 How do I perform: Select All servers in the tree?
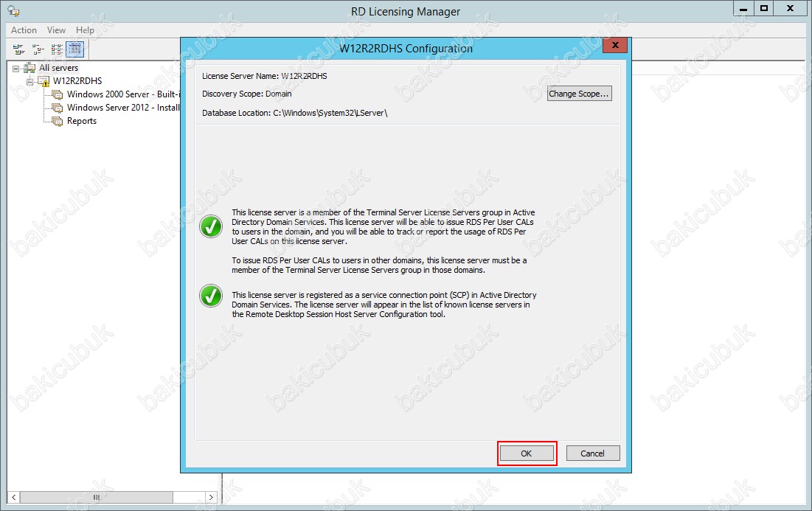[58, 68]
